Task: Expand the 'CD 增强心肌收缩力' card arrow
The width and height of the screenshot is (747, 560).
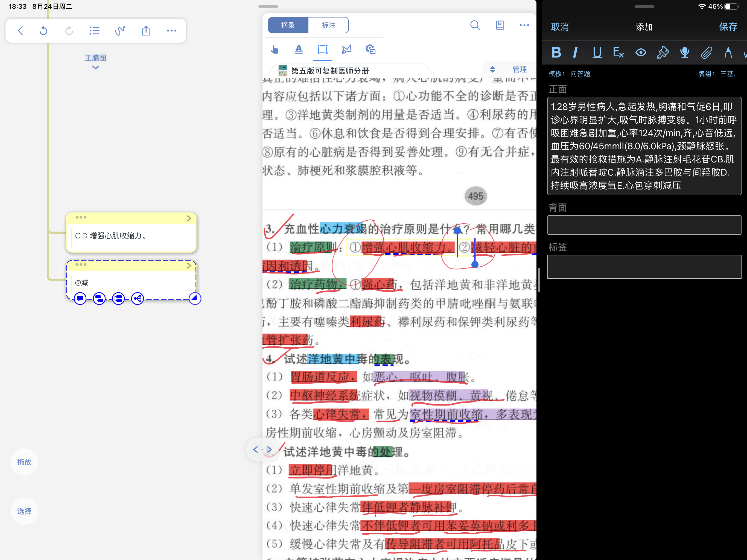Action: pos(189,218)
